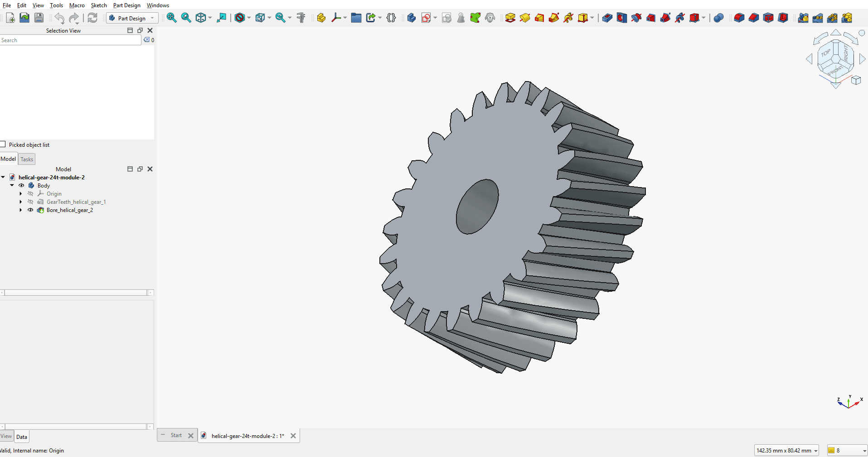Click the Create Group folder icon

coord(356,18)
